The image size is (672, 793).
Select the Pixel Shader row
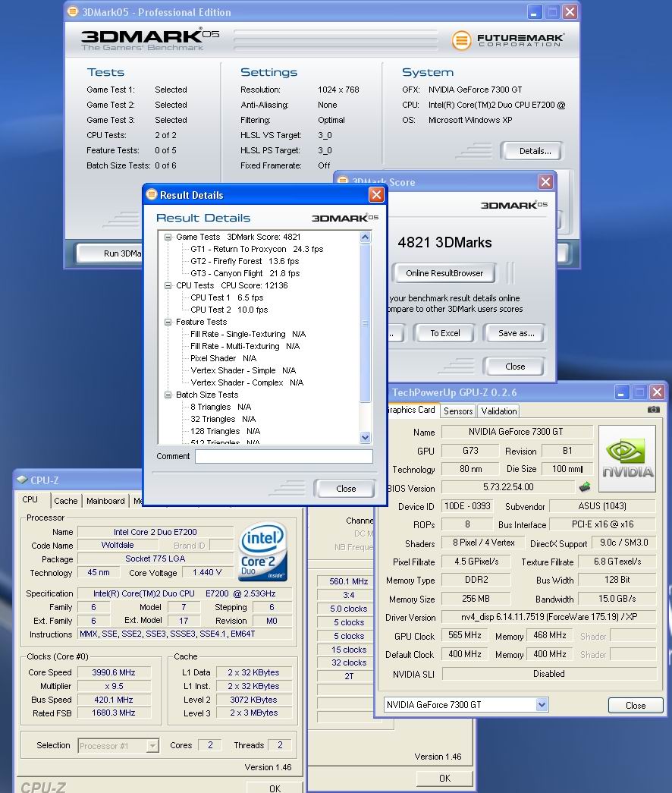(x=223, y=358)
